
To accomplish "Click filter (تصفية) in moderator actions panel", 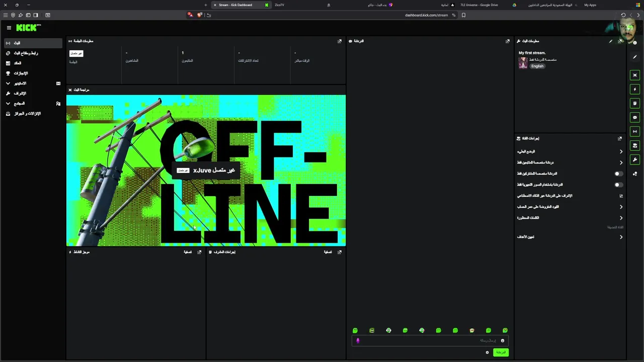I will [x=328, y=252].
